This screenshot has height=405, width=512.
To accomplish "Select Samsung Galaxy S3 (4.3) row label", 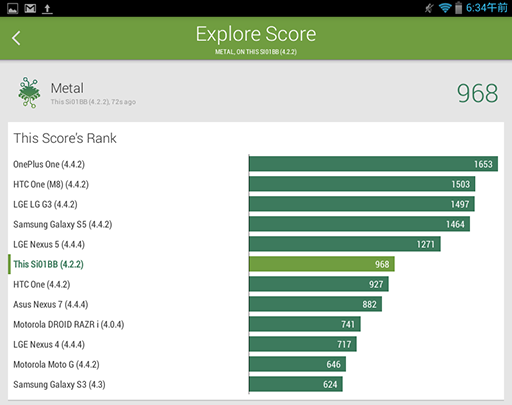I will click(59, 384).
